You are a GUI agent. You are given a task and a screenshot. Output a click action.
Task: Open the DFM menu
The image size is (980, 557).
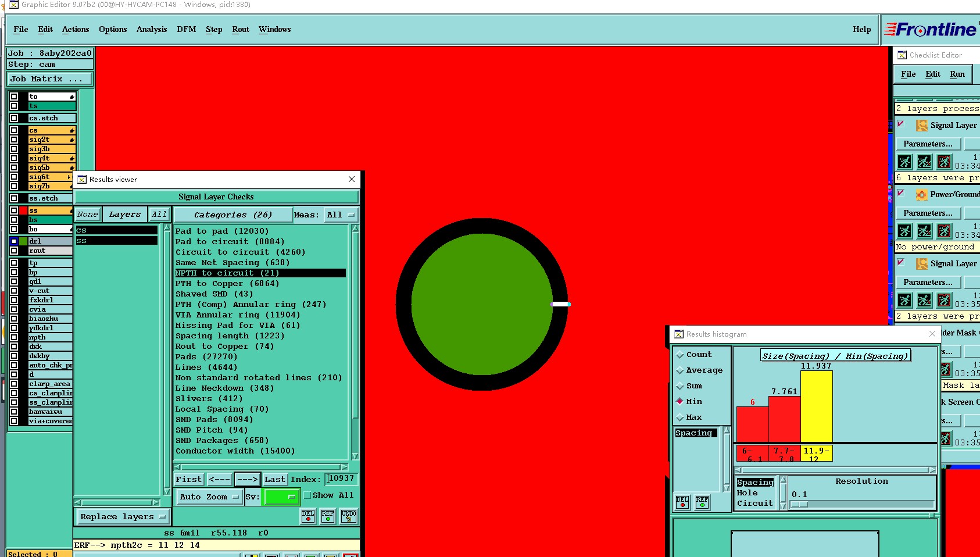[187, 29]
